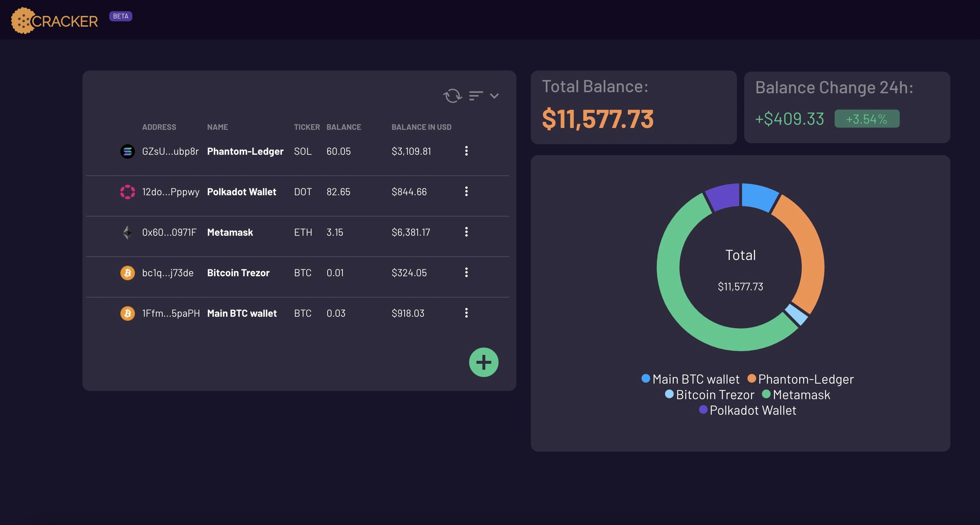The width and height of the screenshot is (980, 525).
Task: Click the ADDRESS column header
Action: point(159,127)
